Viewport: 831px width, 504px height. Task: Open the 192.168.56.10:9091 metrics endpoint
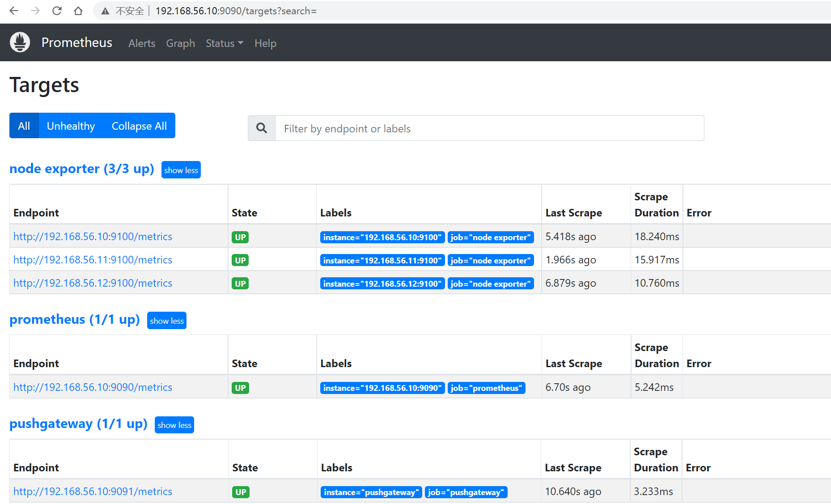tap(93, 491)
